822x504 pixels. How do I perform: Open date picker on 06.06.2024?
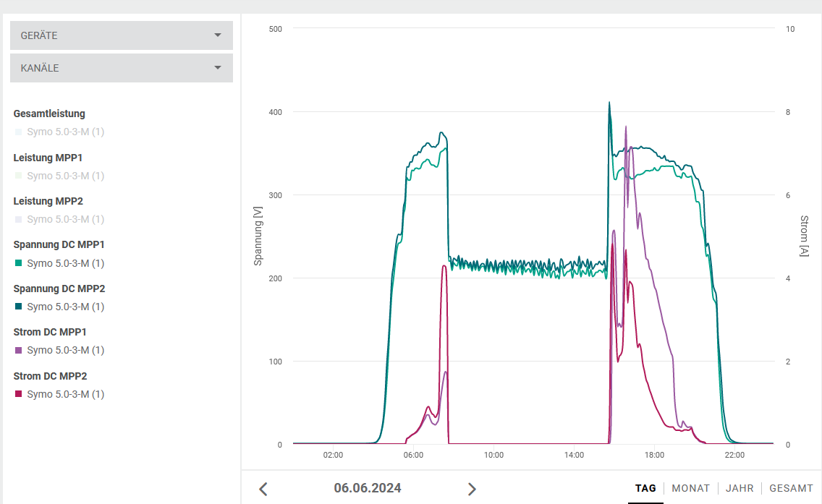point(368,488)
